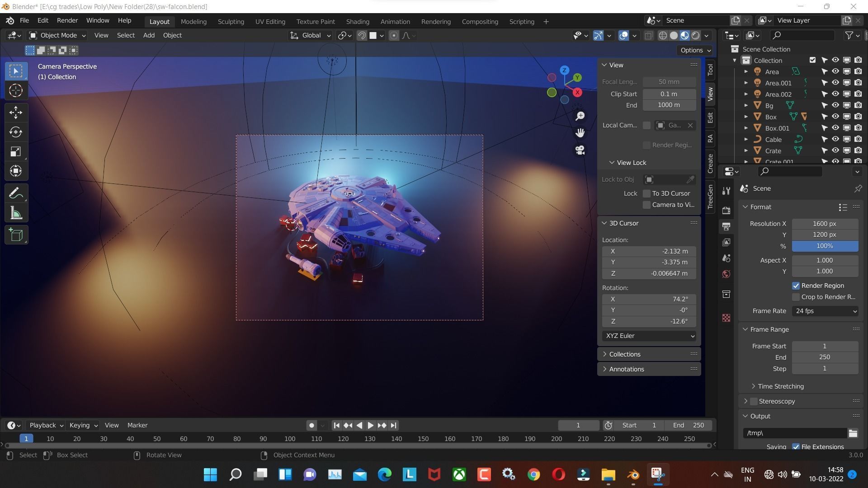Viewport: 868px width, 488px height.
Task: Enable Lock To 3D Cursor checkbox
Action: (x=646, y=193)
